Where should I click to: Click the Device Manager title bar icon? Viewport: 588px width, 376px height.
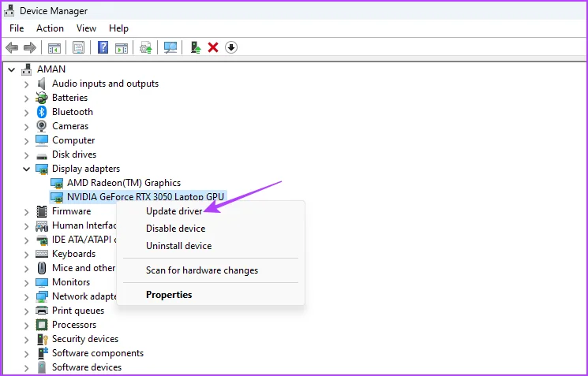(9, 10)
